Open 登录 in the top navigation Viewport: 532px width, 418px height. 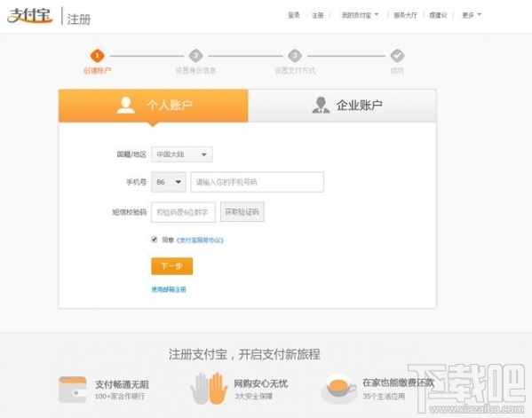point(294,15)
